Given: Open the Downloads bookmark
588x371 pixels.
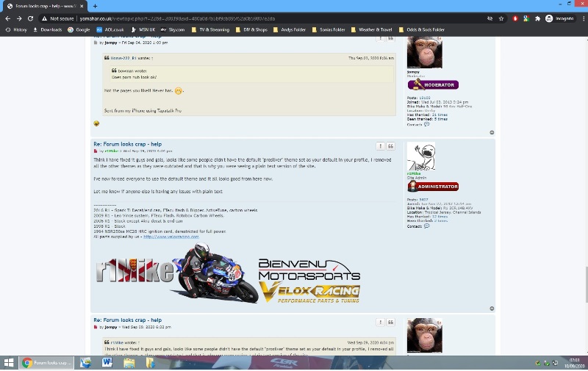Looking at the screenshot, I should pyautogui.click(x=47, y=29).
